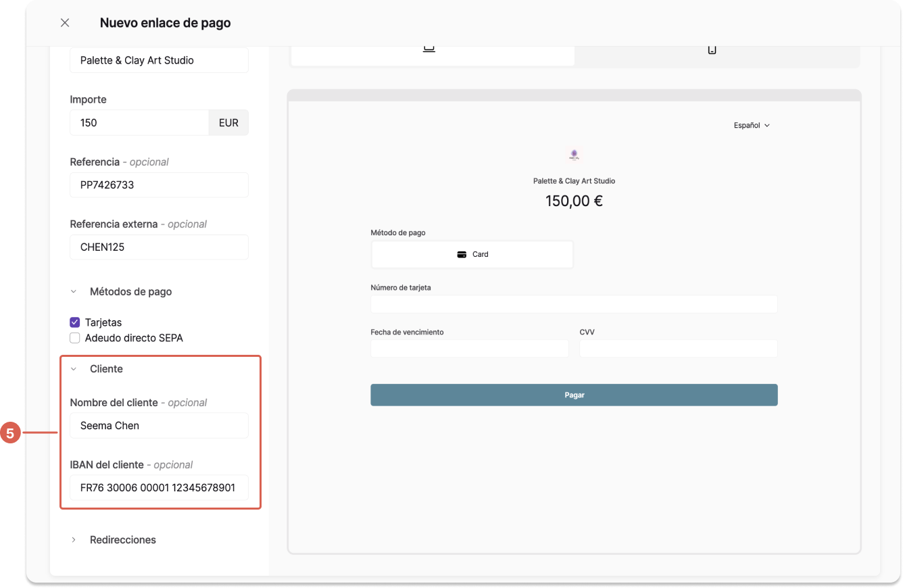Edit Nombre del cliente field
The height and width of the screenshot is (588, 903).
coord(159,426)
